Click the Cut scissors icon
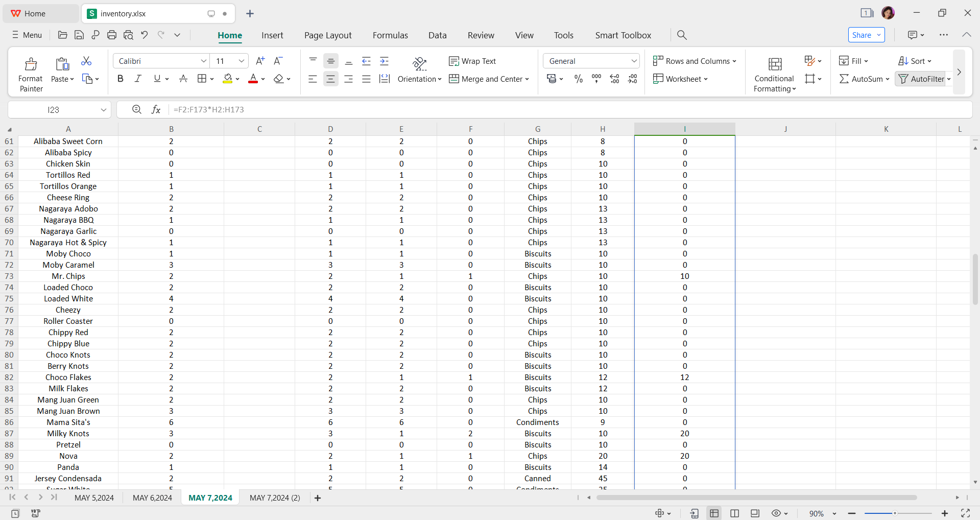The image size is (980, 520). click(86, 61)
